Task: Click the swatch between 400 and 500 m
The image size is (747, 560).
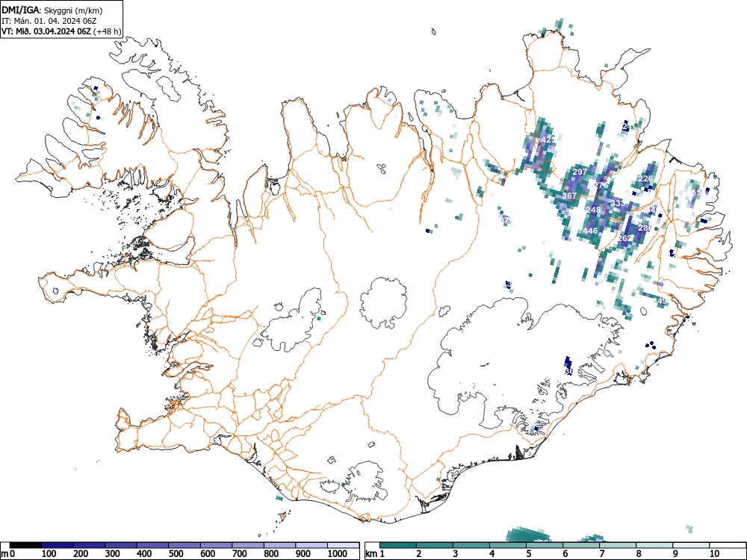Action: tap(153, 545)
